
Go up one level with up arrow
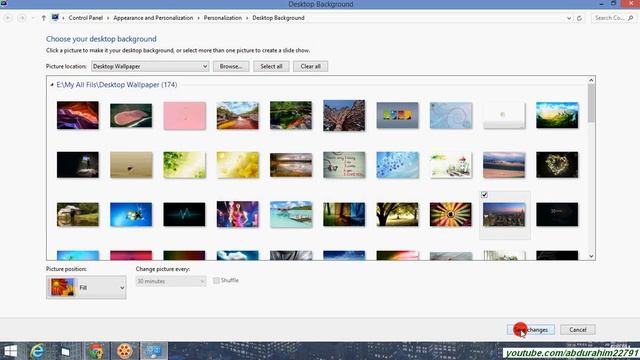pos(44,18)
